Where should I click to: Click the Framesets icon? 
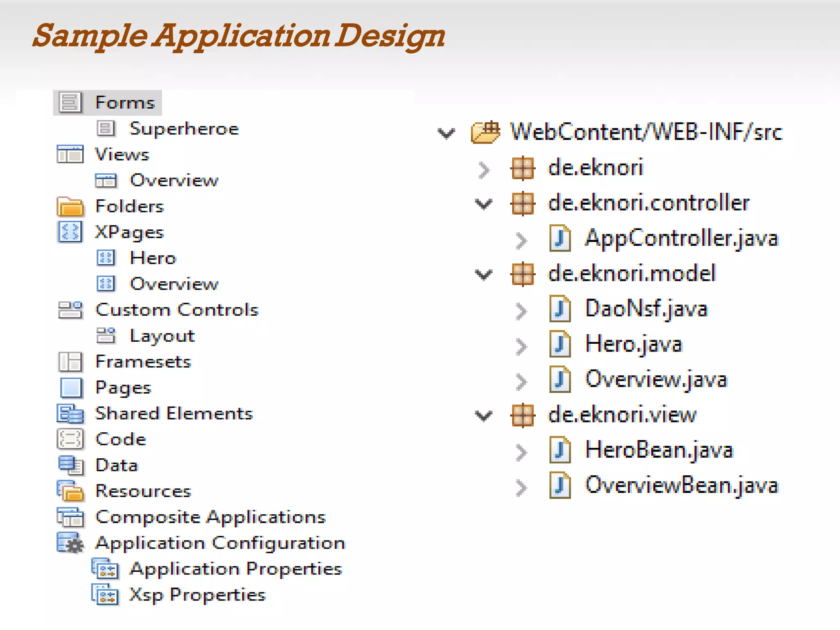70,361
